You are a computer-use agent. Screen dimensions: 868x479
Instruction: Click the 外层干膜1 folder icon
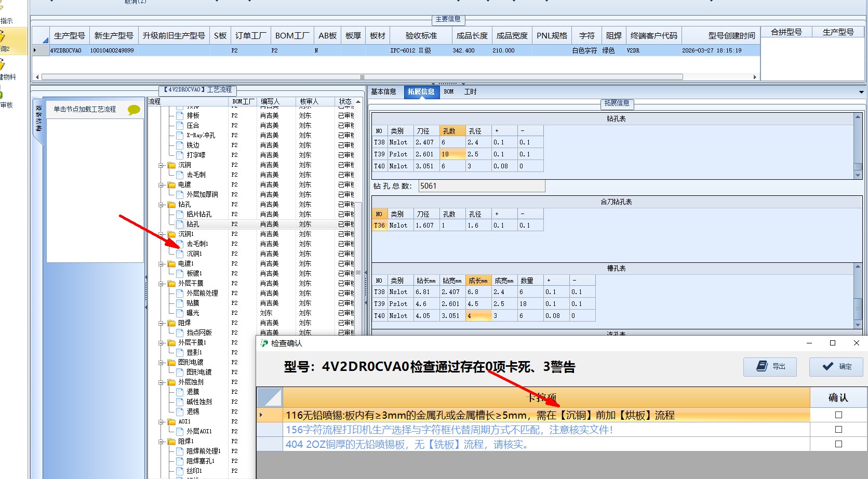click(x=171, y=343)
